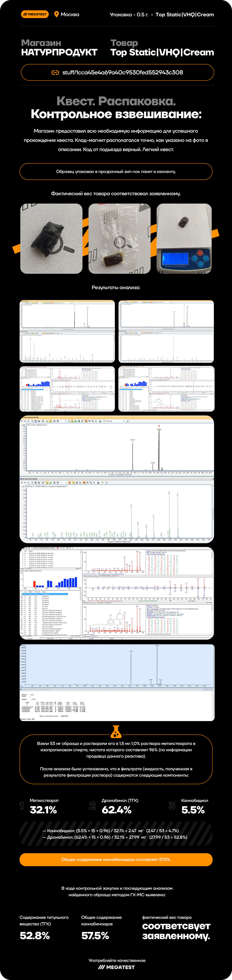Click the Top Static|VHQ|Cream header text
This screenshot has height=980, width=232.
tap(184, 14)
